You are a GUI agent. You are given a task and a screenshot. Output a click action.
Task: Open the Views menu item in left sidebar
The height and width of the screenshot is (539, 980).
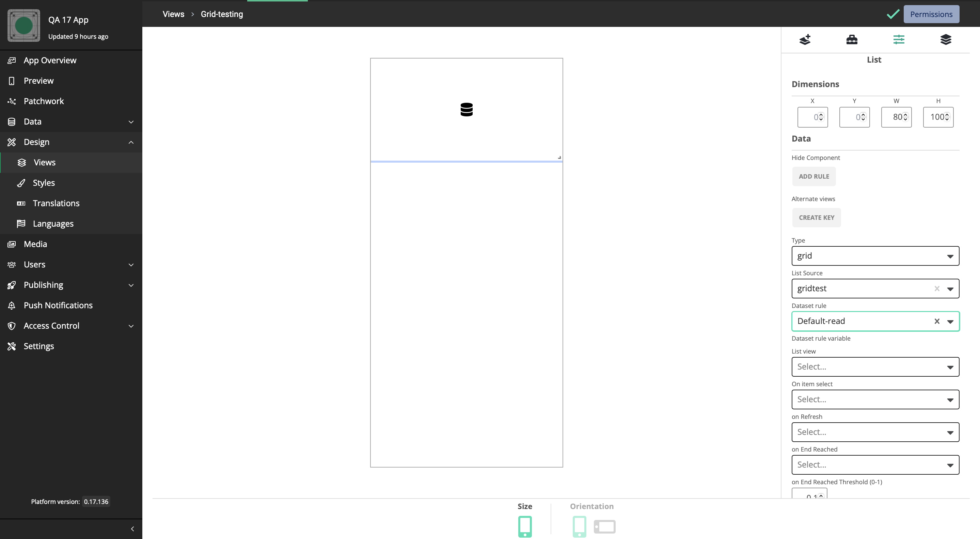45,163
